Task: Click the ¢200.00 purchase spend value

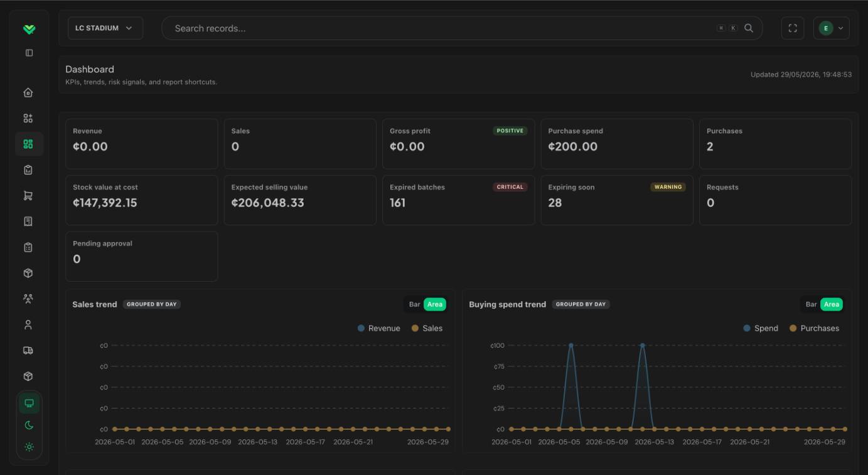Action: click(x=572, y=146)
